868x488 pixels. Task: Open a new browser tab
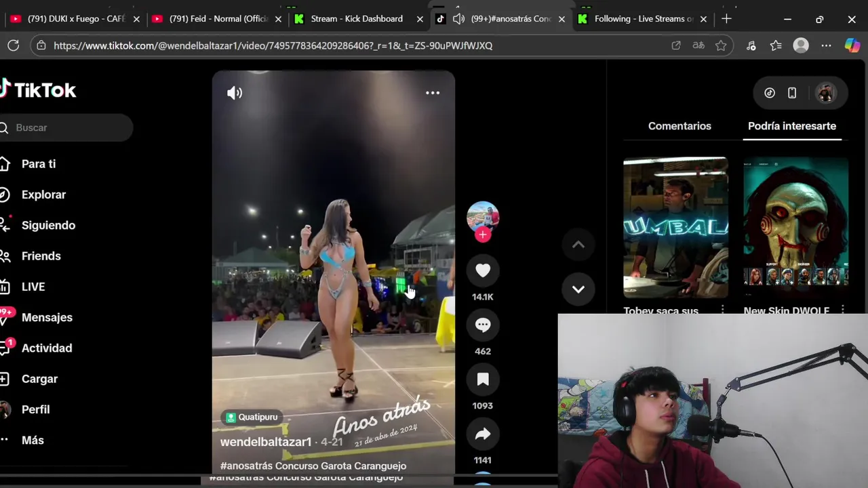pos(726,19)
